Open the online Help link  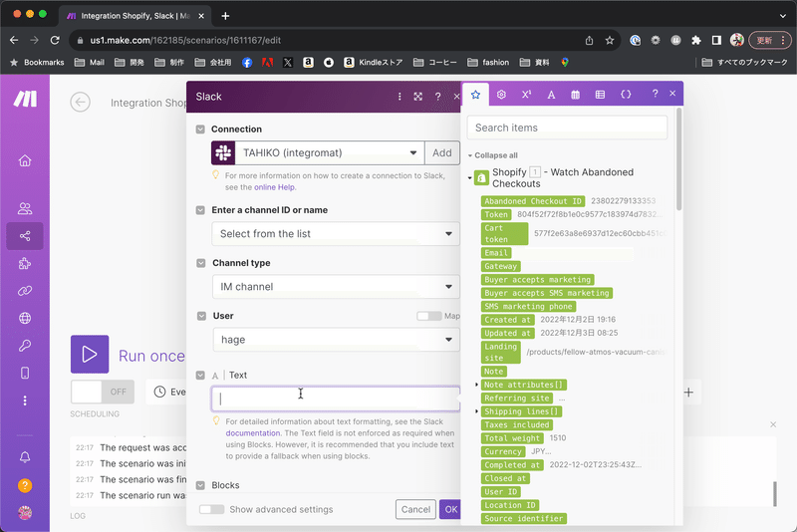tap(275, 187)
